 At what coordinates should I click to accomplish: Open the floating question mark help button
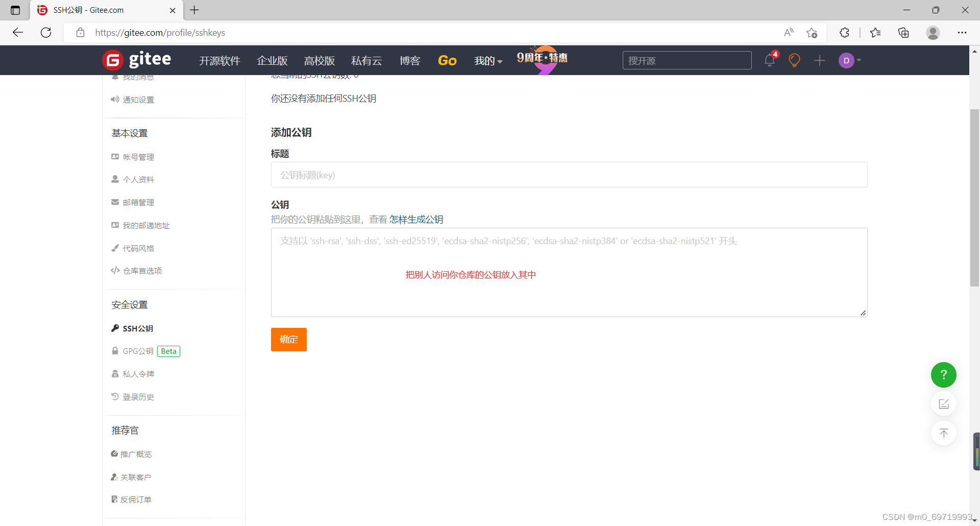(944, 374)
